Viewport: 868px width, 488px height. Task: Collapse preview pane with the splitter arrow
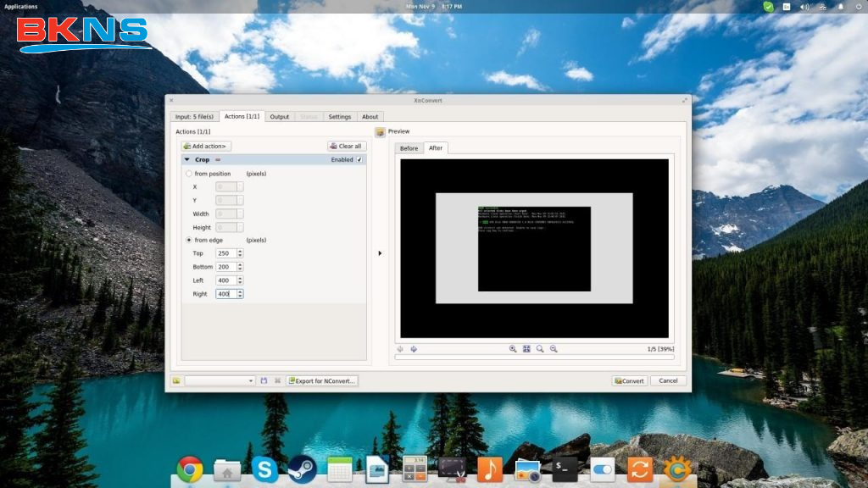coord(380,253)
